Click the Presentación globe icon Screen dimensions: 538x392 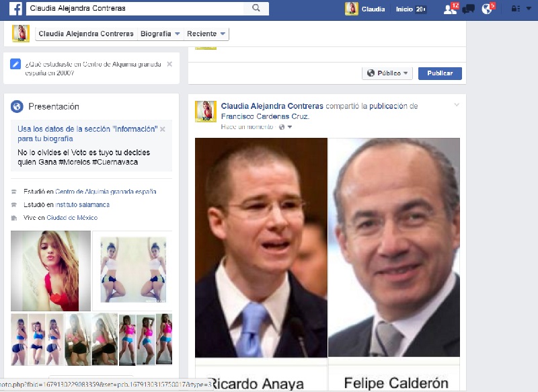(x=17, y=106)
